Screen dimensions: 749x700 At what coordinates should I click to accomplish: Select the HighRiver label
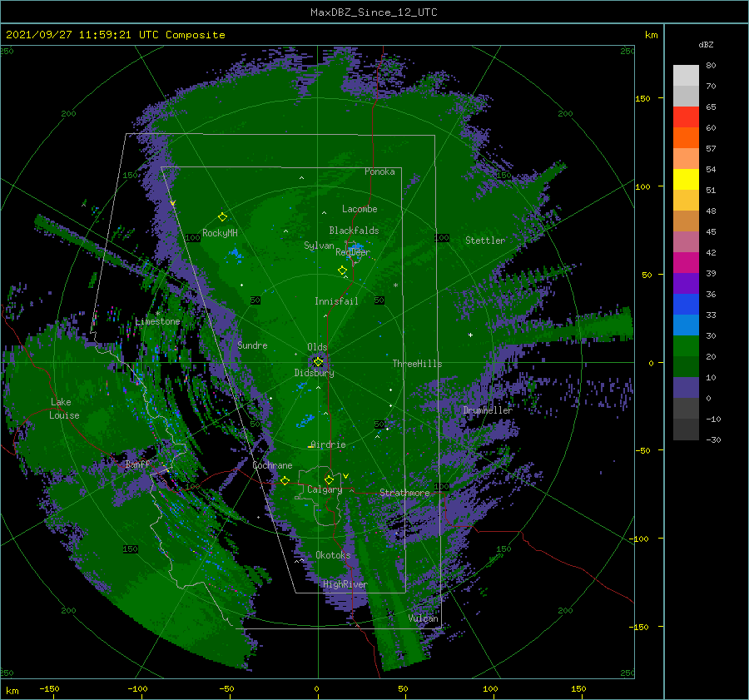pyautogui.click(x=345, y=584)
